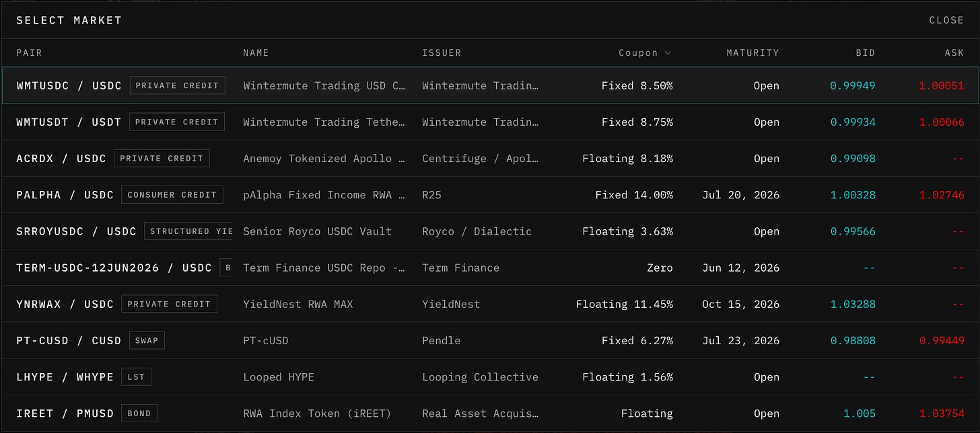Click issuer Looping Collective
The height and width of the screenshot is (433, 980).
pos(480,377)
